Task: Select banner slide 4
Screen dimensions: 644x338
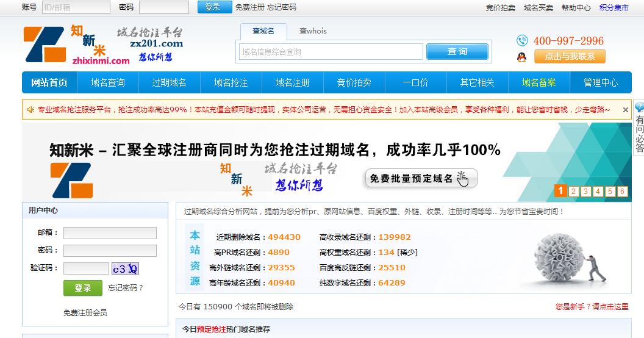Action: coord(598,192)
